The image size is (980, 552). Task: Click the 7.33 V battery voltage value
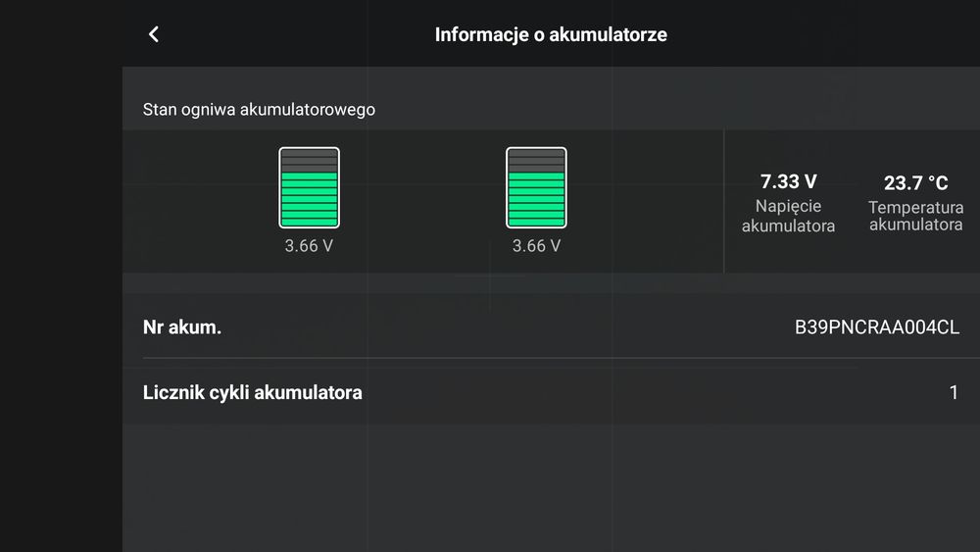click(788, 181)
